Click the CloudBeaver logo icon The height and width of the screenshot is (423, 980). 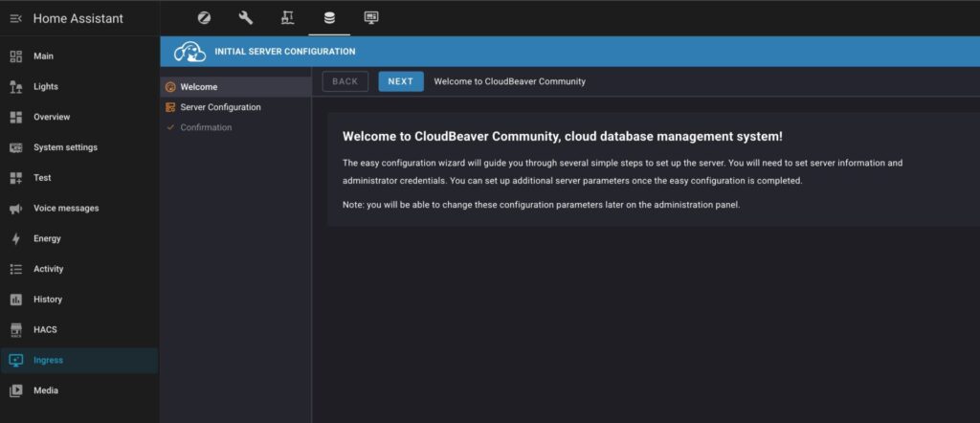tap(189, 52)
